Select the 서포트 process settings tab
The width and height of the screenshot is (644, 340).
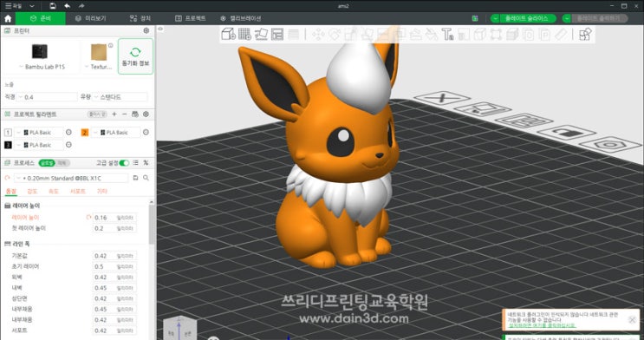point(78,191)
